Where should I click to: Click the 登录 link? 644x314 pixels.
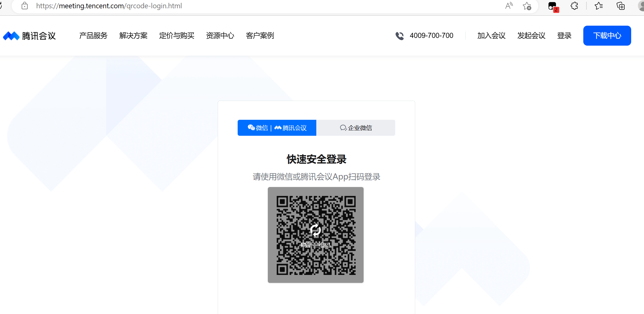564,36
